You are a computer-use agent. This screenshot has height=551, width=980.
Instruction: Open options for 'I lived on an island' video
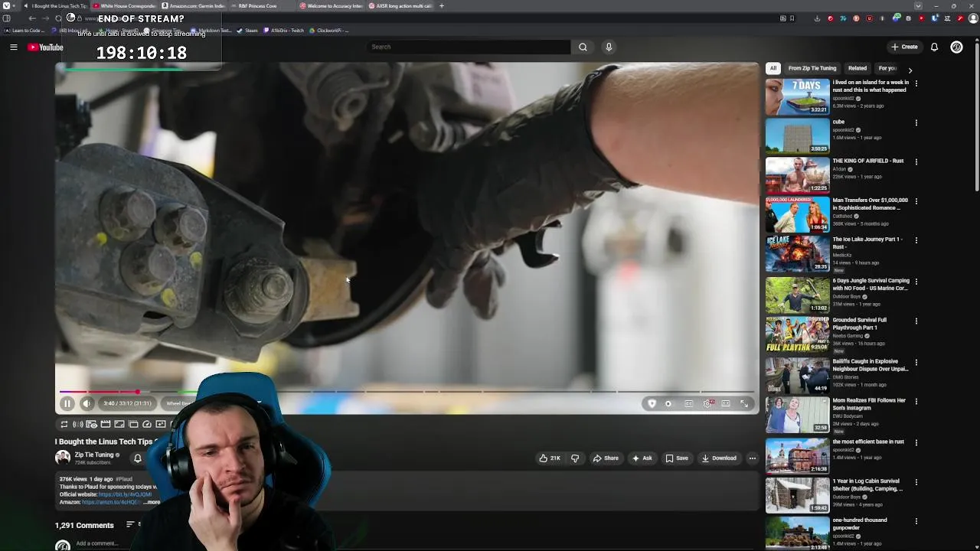point(916,83)
